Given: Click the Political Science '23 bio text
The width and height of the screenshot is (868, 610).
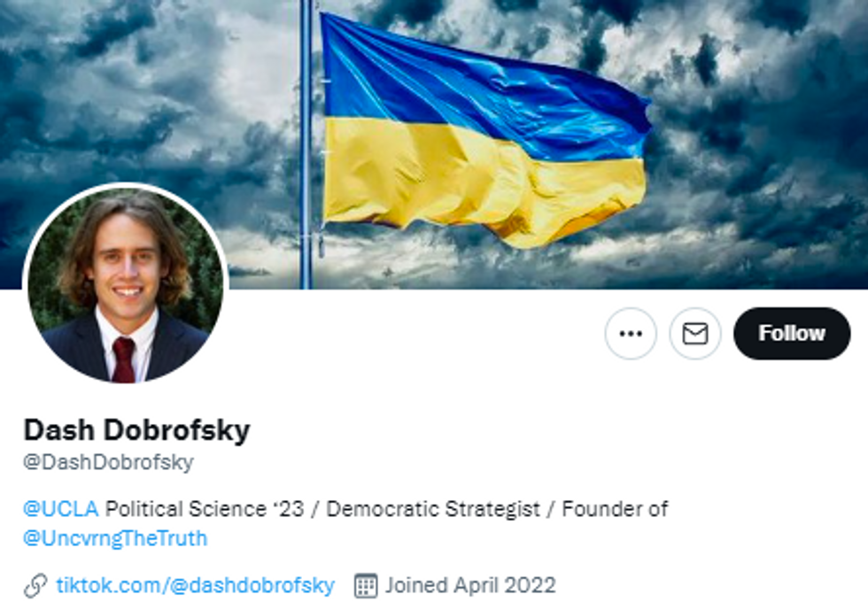Looking at the screenshot, I should (x=205, y=508).
